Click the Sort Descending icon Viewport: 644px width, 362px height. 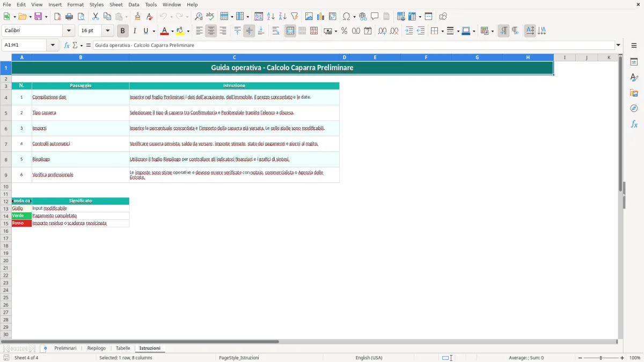[283, 17]
